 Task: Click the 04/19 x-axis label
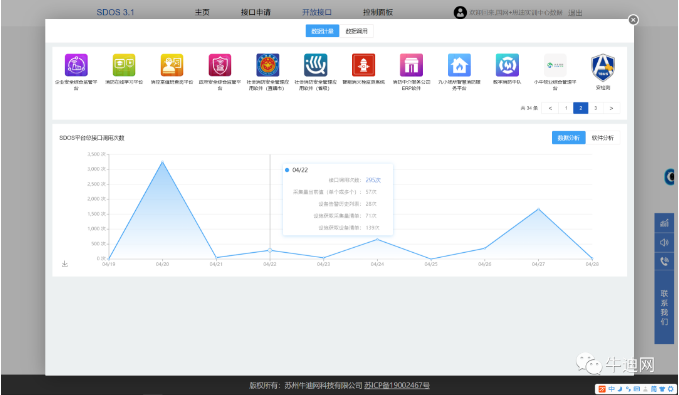pos(108,264)
